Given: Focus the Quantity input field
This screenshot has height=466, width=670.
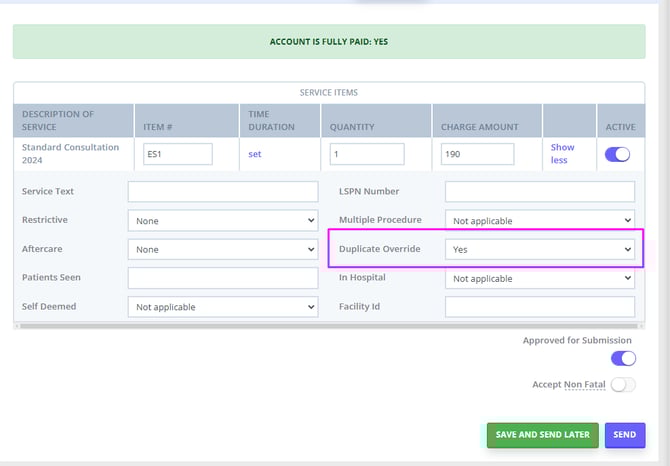Looking at the screenshot, I should point(366,154).
